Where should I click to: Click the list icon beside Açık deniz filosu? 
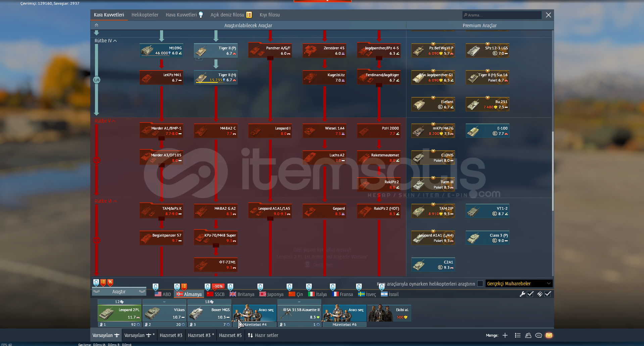pyautogui.click(x=249, y=15)
